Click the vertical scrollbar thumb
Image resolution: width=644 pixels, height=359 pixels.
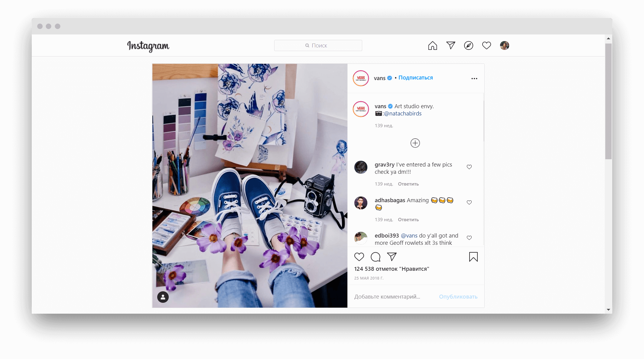click(608, 101)
